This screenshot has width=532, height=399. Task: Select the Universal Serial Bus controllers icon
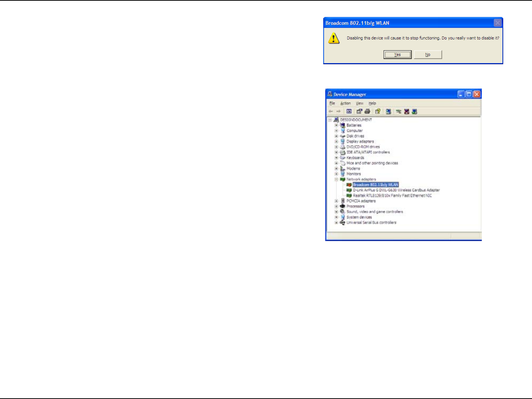pos(342,223)
